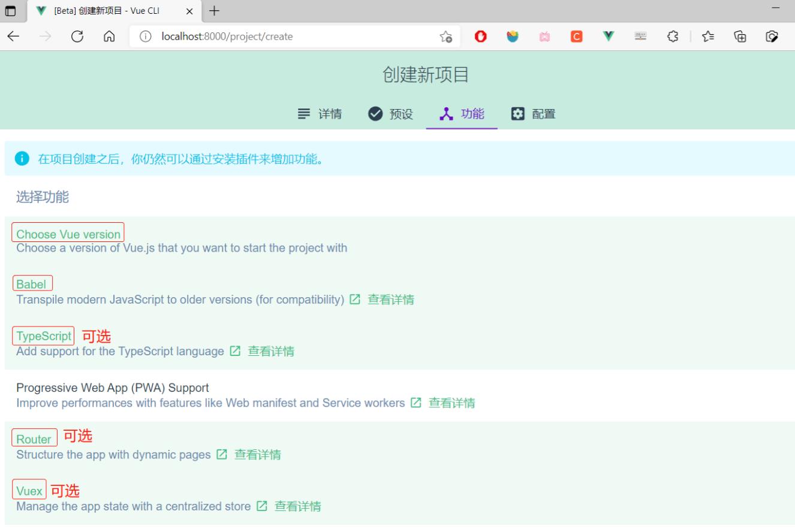Open the tab actions menu icon
795x532 pixels.
[10, 11]
